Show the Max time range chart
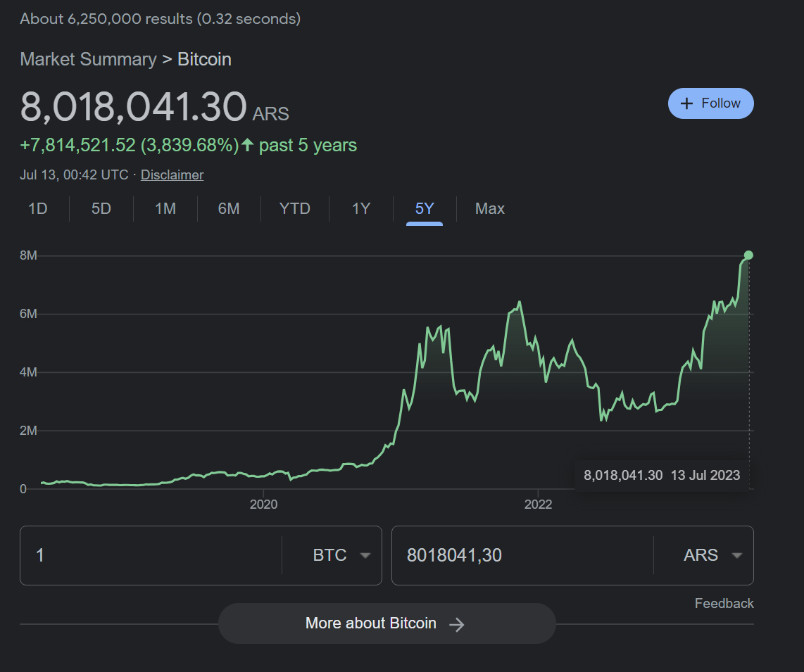The height and width of the screenshot is (672, 804). (x=489, y=209)
